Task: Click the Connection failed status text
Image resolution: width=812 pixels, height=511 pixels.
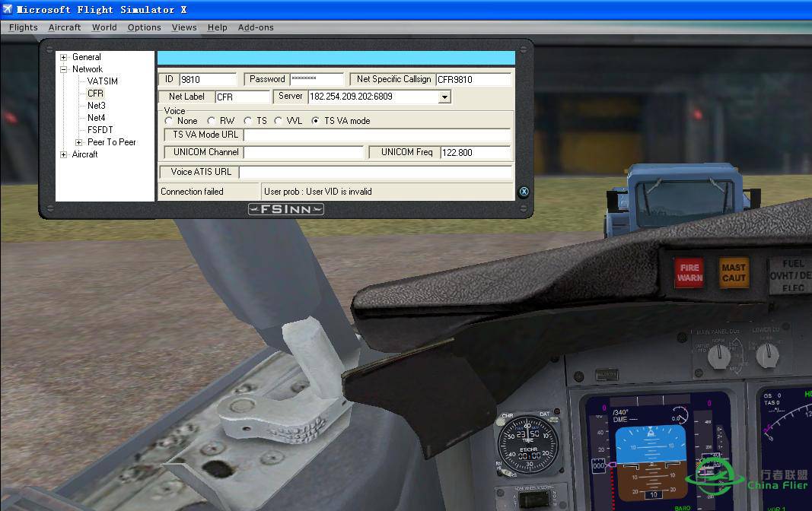Action: click(192, 192)
